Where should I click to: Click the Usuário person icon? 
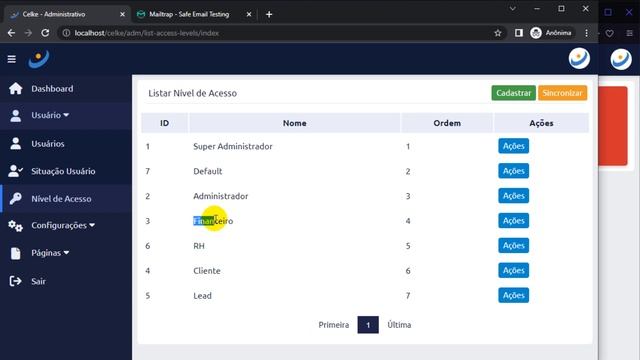point(16,116)
